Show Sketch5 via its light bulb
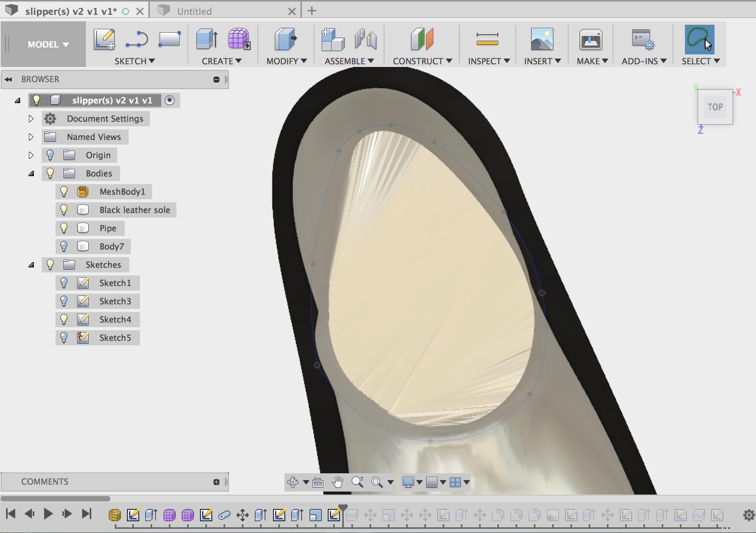The height and width of the screenshot is (533, 756). point(64,337)
